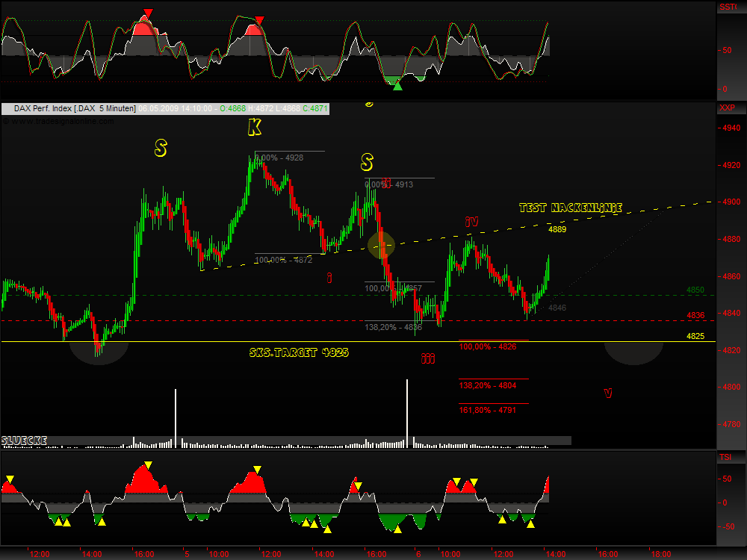Click the 100,00% - 4857 Fibonacci label

click(x=394, y=288)
